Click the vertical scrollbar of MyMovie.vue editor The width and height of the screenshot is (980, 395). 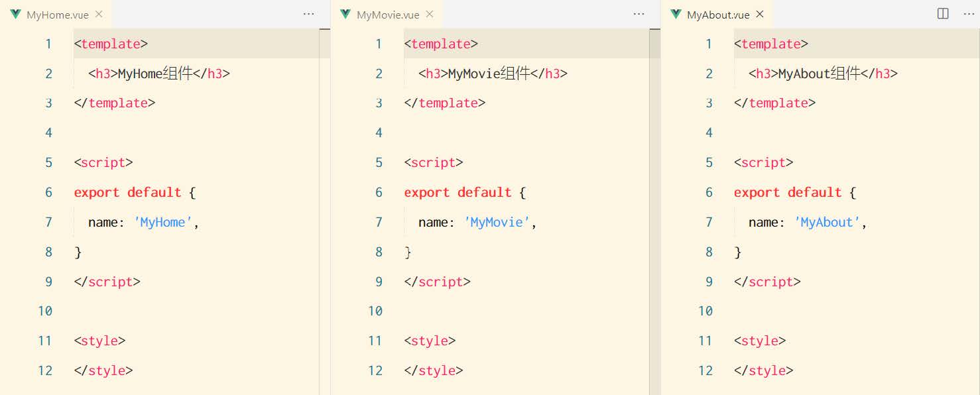tap(654, 199)
